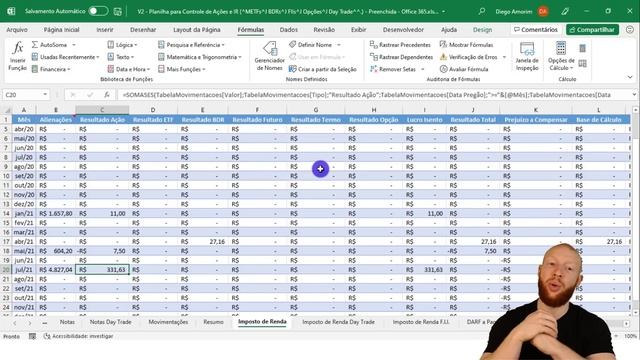Click Definir Nome
This screenshot has width=640, height=360.
[311, 44]
